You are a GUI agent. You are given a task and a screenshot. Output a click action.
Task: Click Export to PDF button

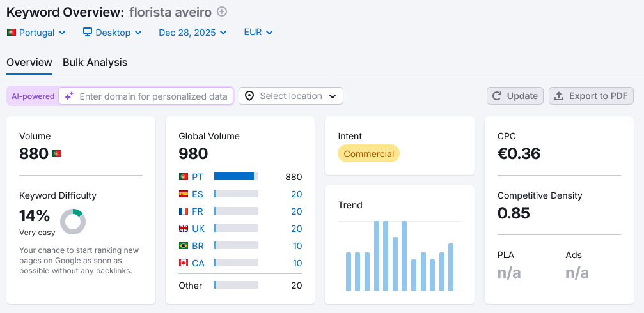(x=591, y=96)
